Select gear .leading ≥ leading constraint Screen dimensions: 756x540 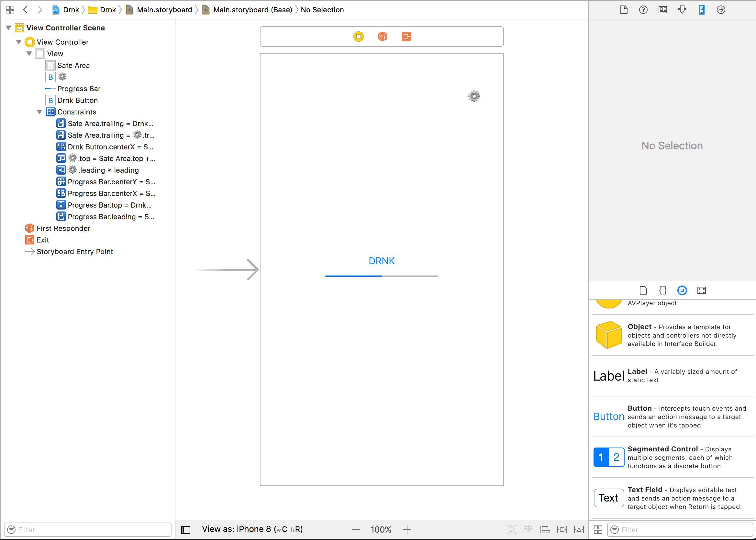[x=97, y=170]
